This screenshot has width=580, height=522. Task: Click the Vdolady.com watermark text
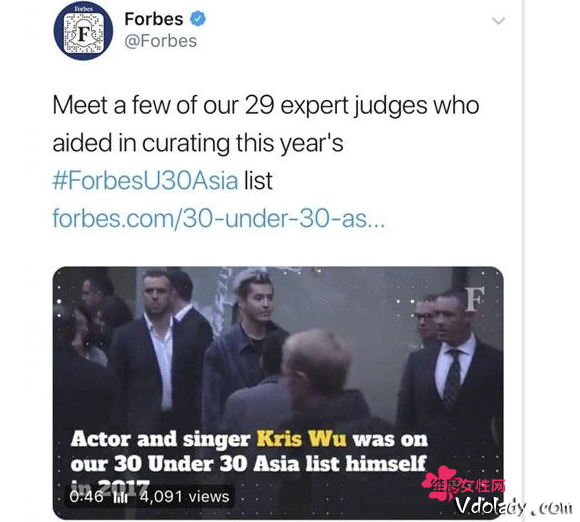coord(514,506)
